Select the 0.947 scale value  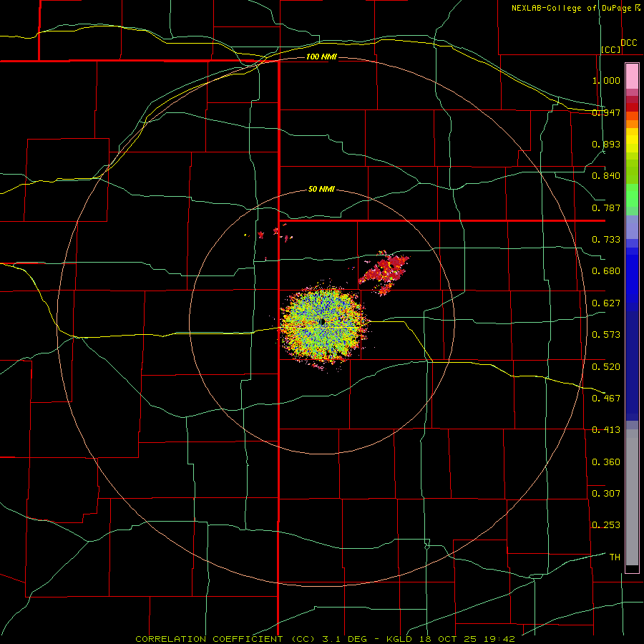click(x=606, y=112)
